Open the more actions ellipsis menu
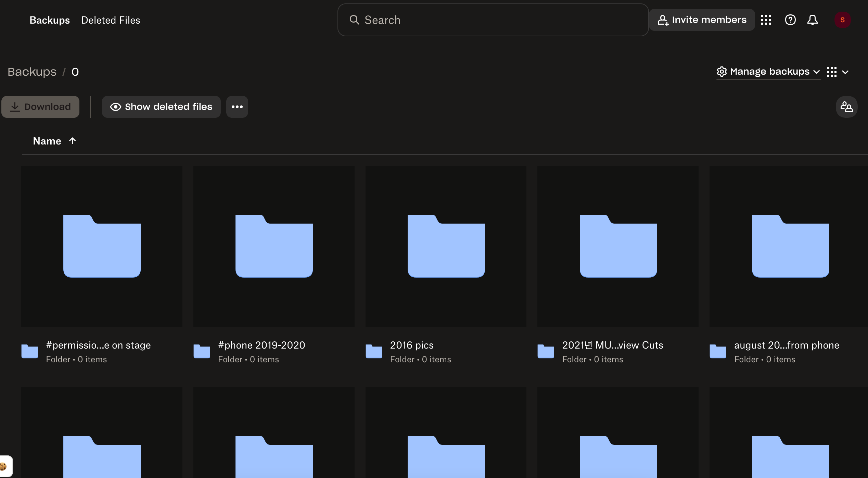Image resolution: width=868 pixels, height=478 pixels. (237, 107)
